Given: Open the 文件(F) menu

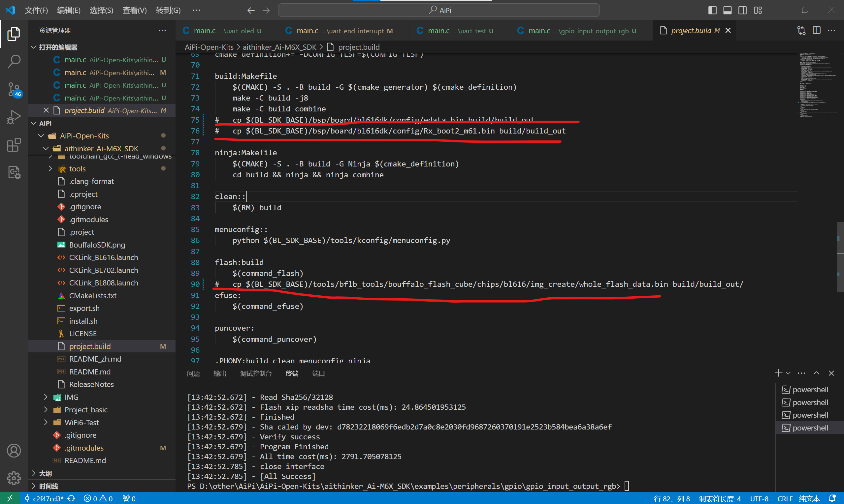Looking at the screenshot, I should tap(36, 11).
